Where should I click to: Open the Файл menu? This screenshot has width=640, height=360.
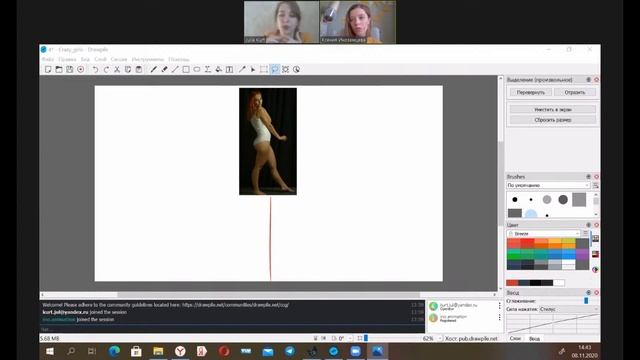[x=48, y=60]
